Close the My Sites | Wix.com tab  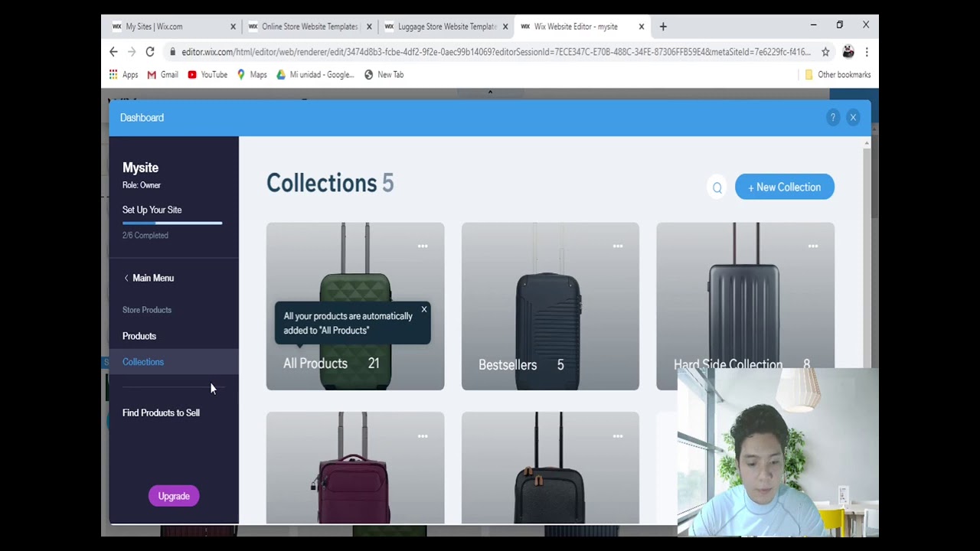pyautogui.click(x=233, y=26)
